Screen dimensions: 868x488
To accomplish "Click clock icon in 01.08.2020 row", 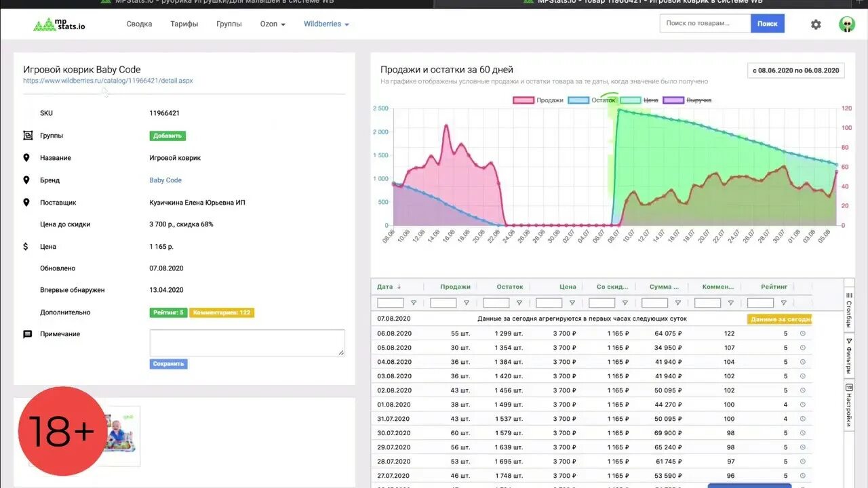I will pyautogui.click(x=803, y=405).
